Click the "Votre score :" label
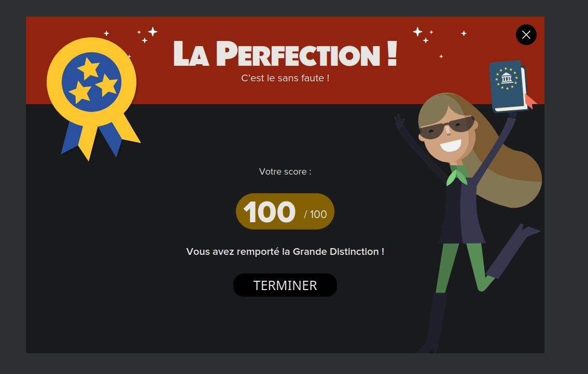Image resolution: width=588 pixels, height=374 pixels. (285, 171)
